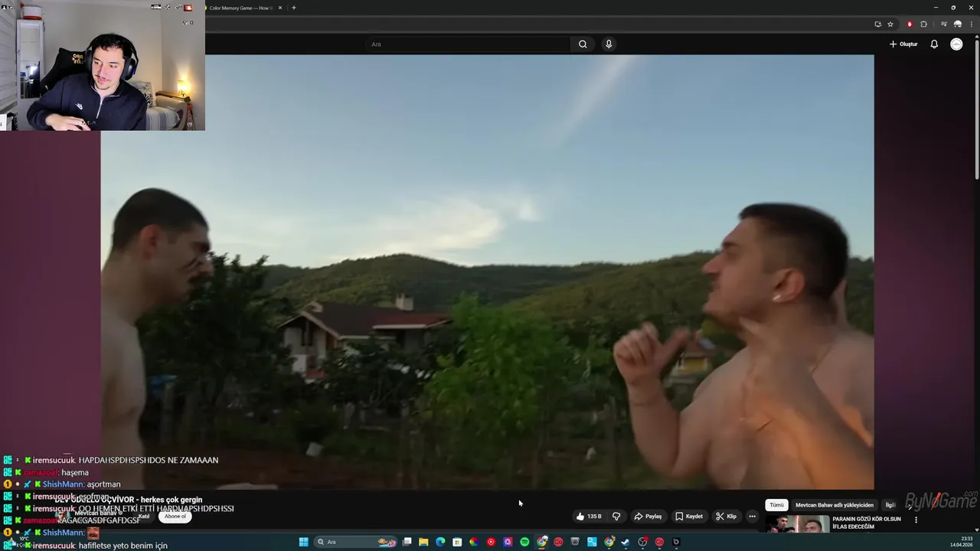The image size is (980, 551).
Task: Open more actions three-dot menu beside Klip
Action: click(x=752, y=517)
